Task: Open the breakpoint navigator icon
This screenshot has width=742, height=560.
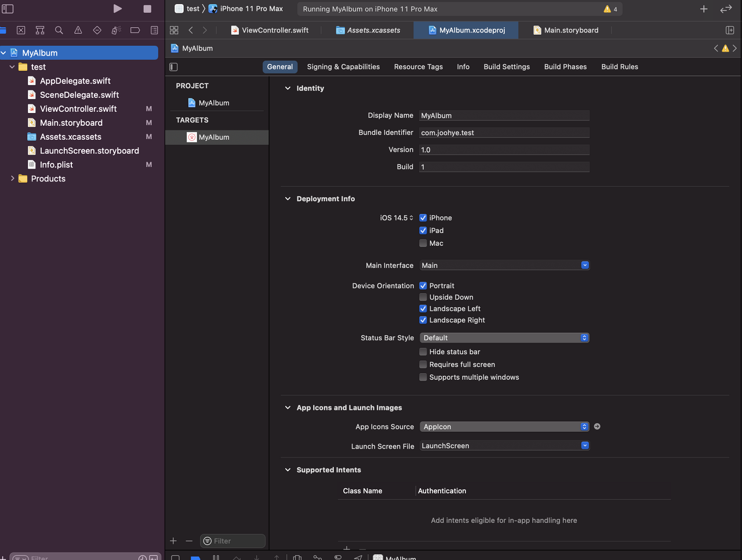Action: point(135,30)
